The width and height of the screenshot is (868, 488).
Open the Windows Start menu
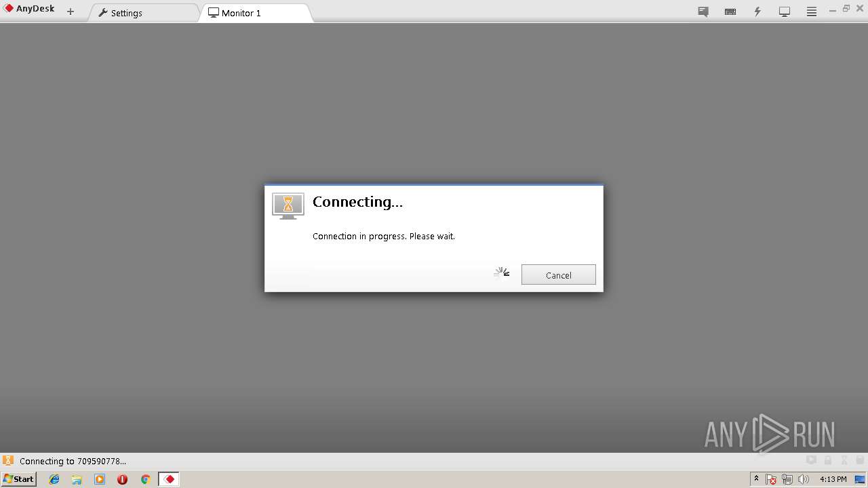tap(18, 479)
